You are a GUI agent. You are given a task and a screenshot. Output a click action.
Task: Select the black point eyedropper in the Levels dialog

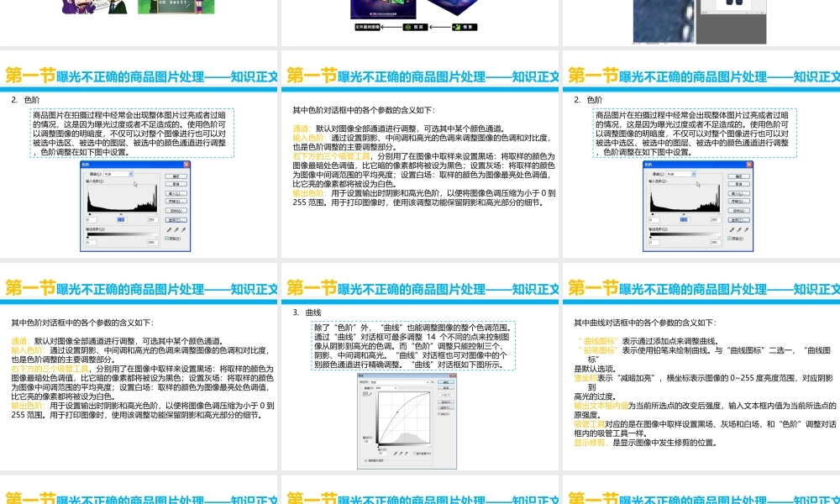click(169, 229)
